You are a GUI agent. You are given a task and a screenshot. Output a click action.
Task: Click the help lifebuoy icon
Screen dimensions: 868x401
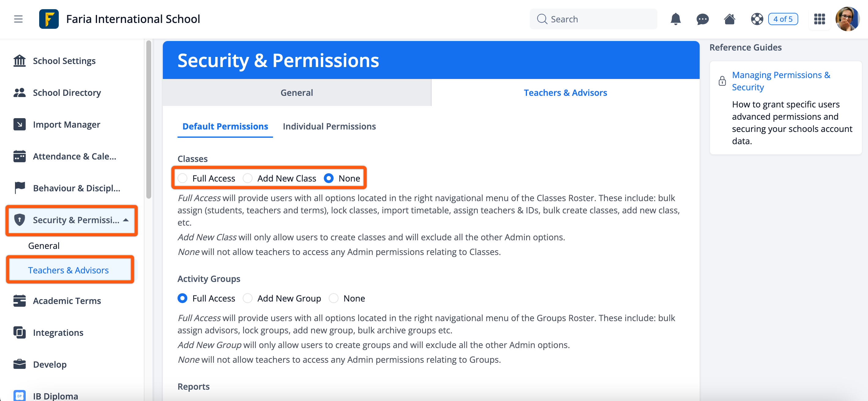point(757,19)
